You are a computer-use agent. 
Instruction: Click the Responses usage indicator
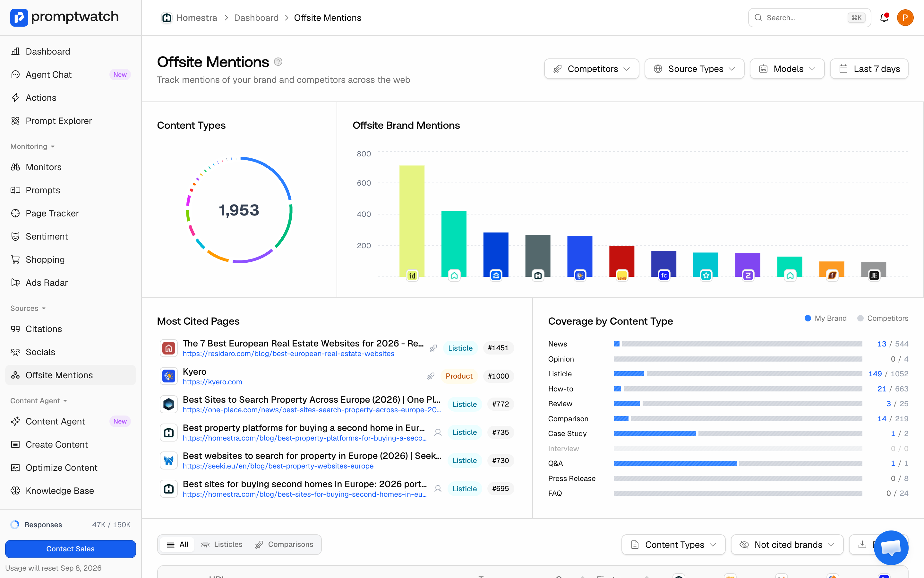point(70,524)
